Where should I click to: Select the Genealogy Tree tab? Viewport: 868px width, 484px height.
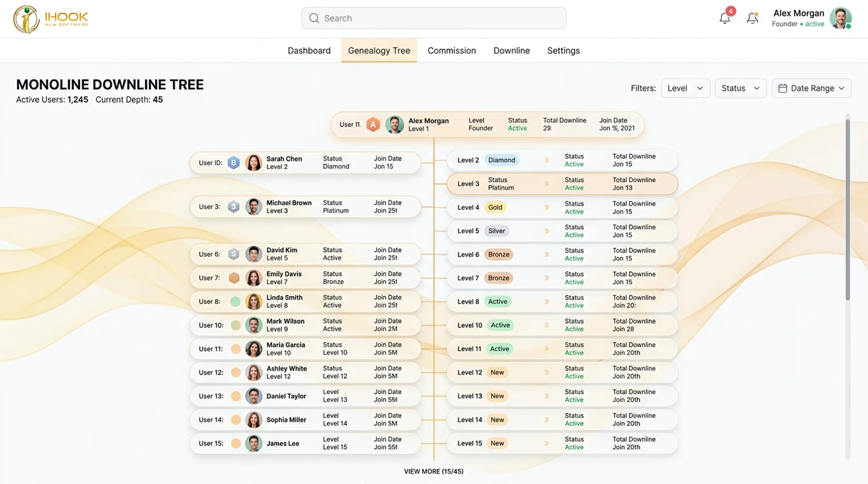coord(379,50)
